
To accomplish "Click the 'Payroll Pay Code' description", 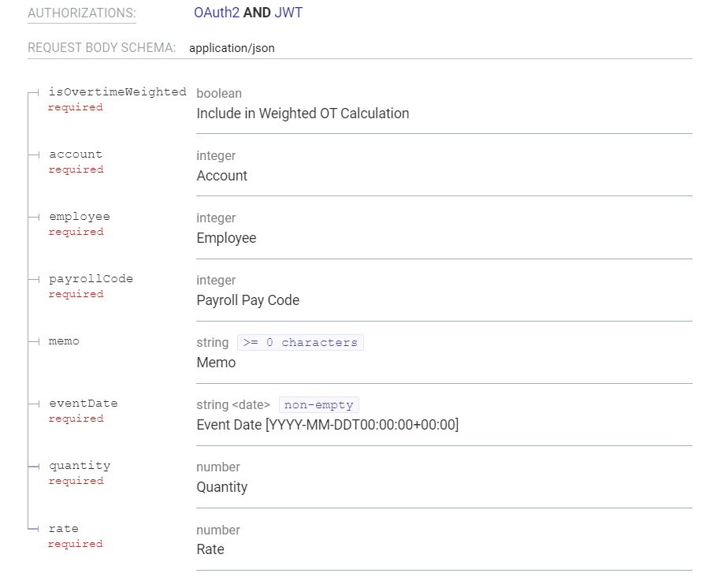I will point(248,300).
